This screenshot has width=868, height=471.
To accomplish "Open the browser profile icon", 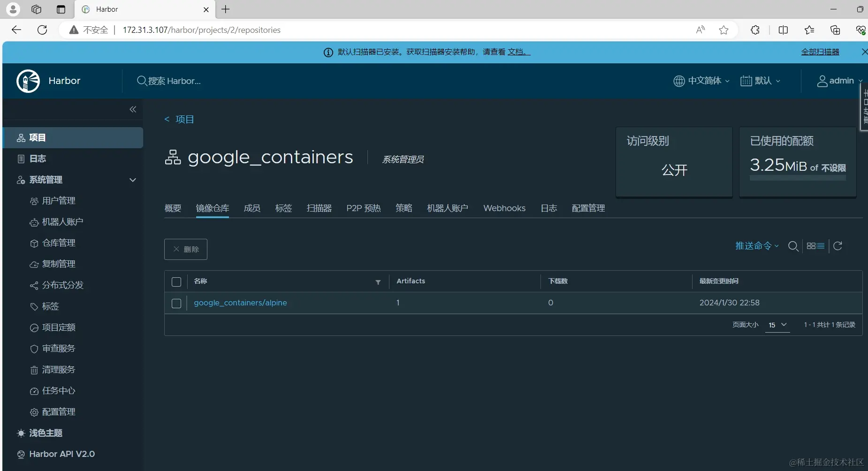I will (13, 9).
